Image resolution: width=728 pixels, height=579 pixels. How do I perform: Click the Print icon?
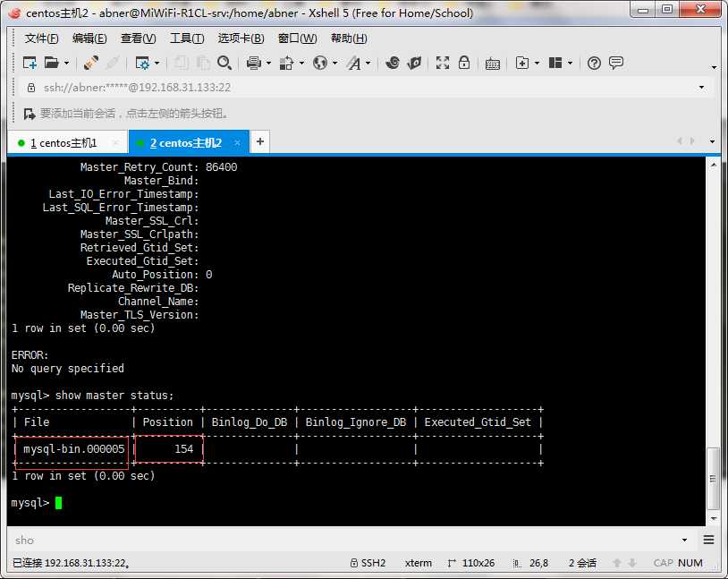253,63
